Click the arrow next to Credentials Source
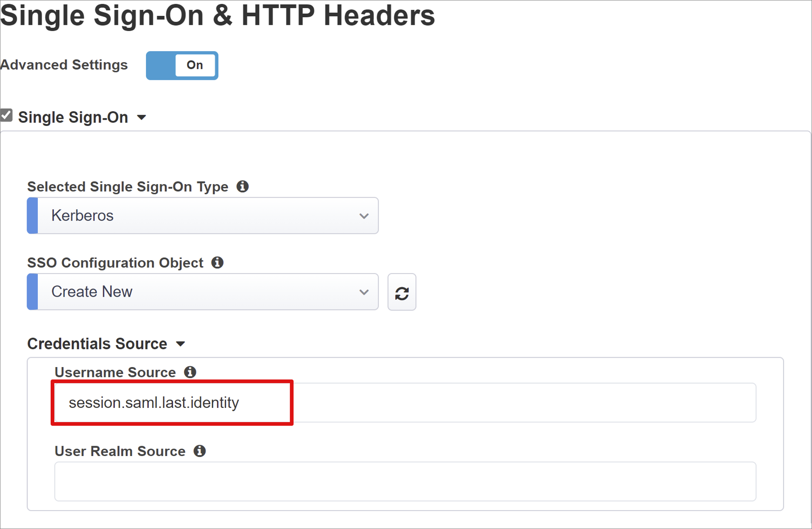 click(x=181, y=344)
